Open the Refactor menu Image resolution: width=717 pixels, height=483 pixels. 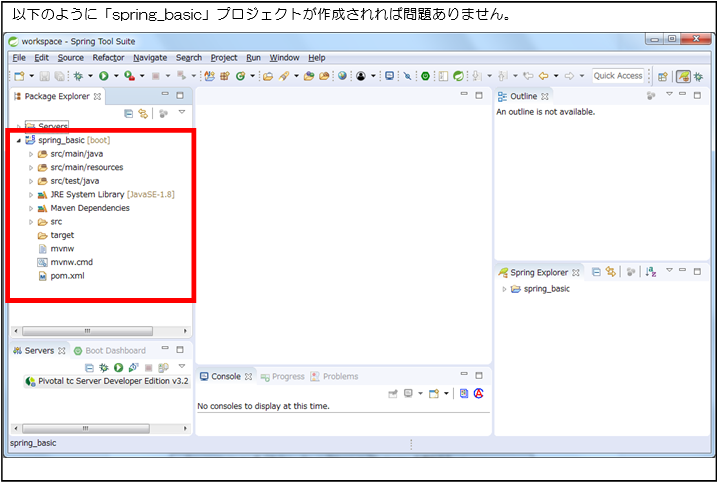point(108,58)
